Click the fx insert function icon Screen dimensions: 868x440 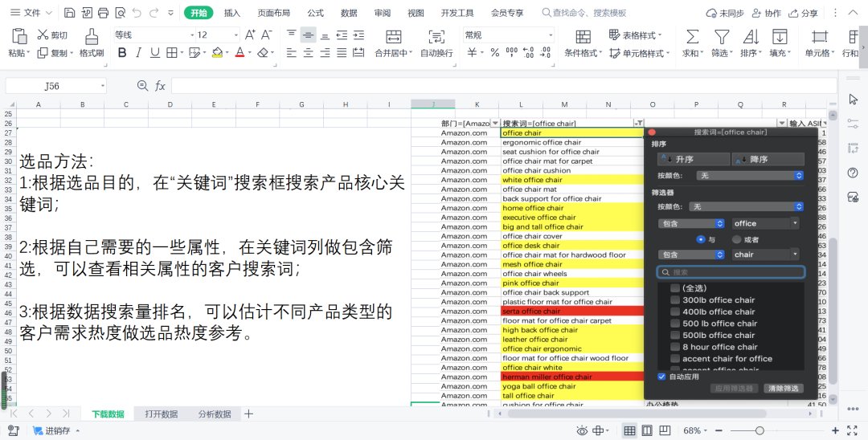pos(160,86)
